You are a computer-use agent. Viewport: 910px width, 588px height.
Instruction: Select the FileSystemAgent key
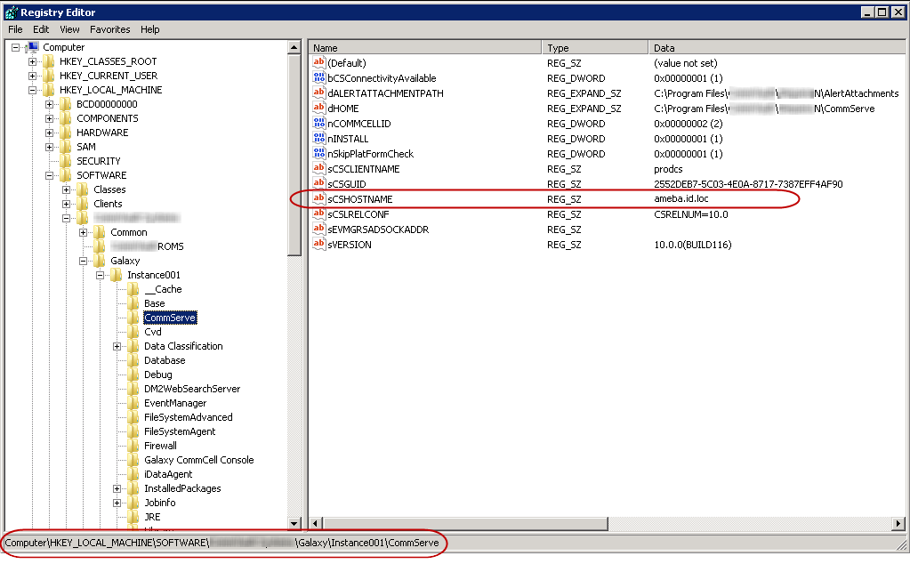click(180, 431)
